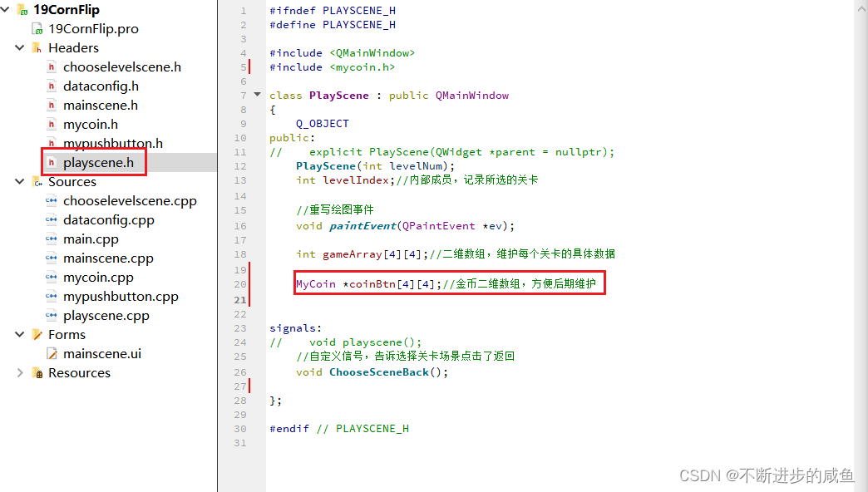The width and height of the screenshot is (868, 492).
Task: Click the mainscene.h header icon
Action: click(52, 106)
